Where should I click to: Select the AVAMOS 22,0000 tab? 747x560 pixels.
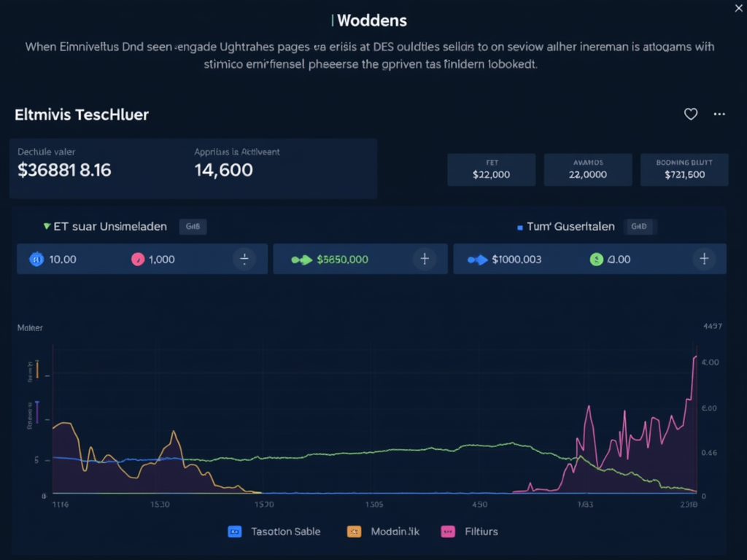pyautogui.click(x=587, y=170)
